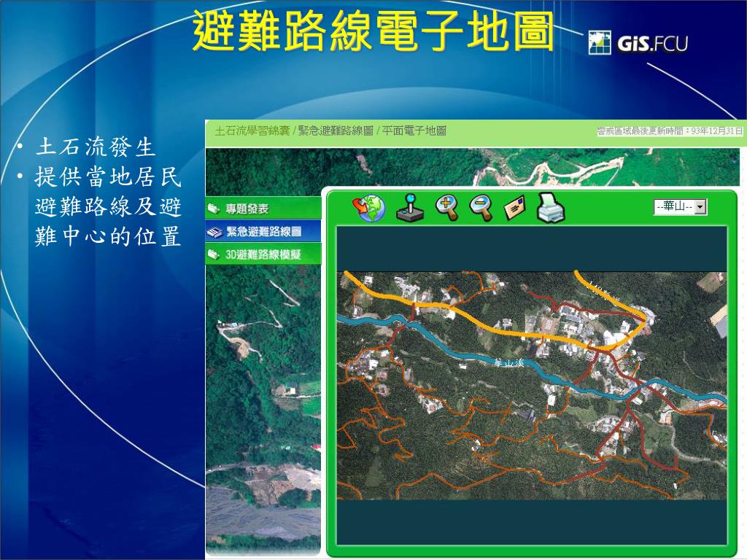Click the 3D避難路線模擬 bullet icon
The width and height of the screenshot is (747, 560).
214,254
